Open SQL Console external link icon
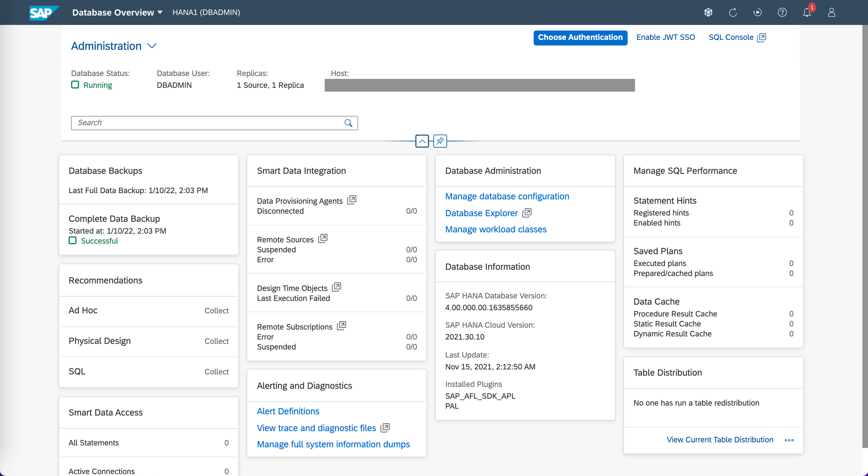The width and height of the screenshot is (868, 476). click(x=762, y=37)
